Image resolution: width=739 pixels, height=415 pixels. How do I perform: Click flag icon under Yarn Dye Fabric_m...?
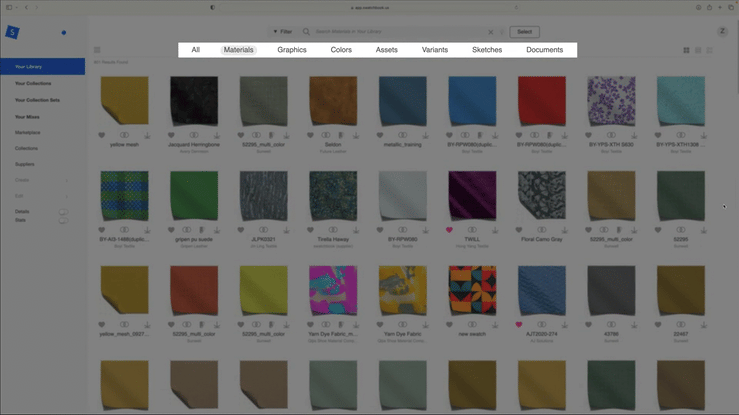pyautogui.click(x=341, y=325)
